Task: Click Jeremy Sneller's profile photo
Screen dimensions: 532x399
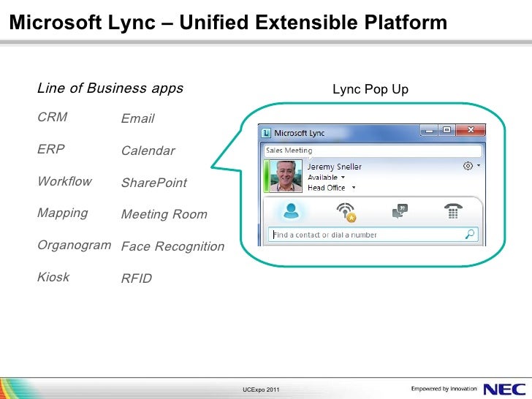Action: click(286, 176)
